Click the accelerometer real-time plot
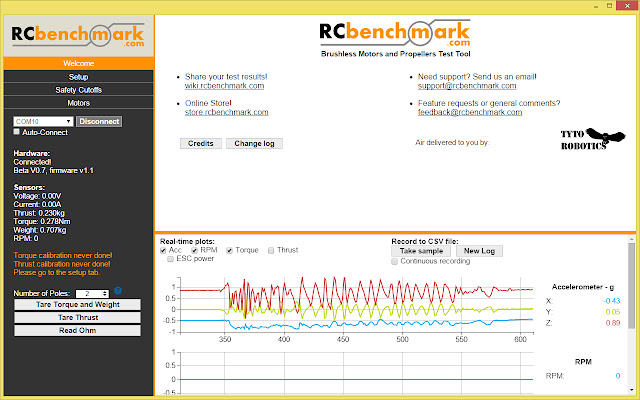The image size is (640, 400). click(357, 305)
